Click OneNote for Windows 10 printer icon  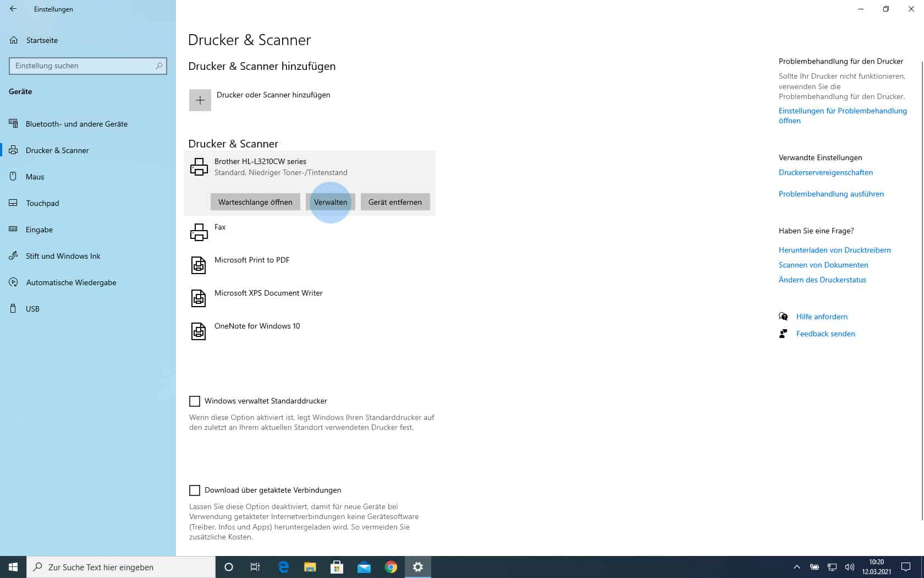(199, 331)
